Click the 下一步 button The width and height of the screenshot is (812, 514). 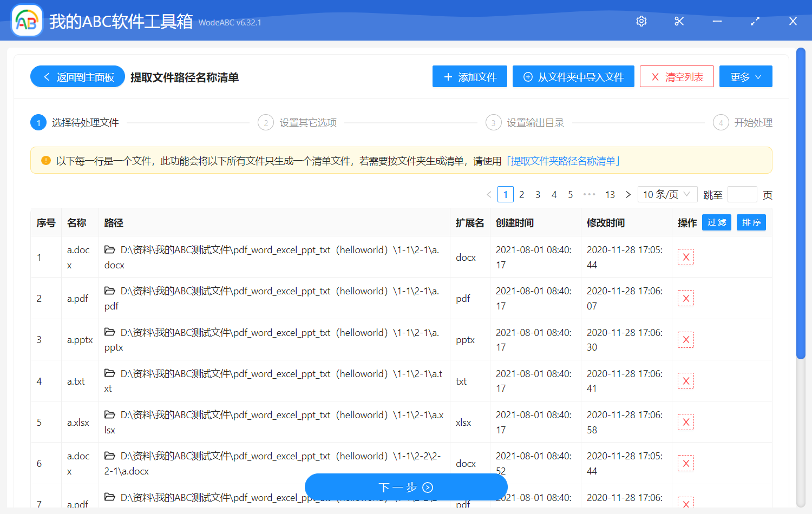[x=406, y=487]
